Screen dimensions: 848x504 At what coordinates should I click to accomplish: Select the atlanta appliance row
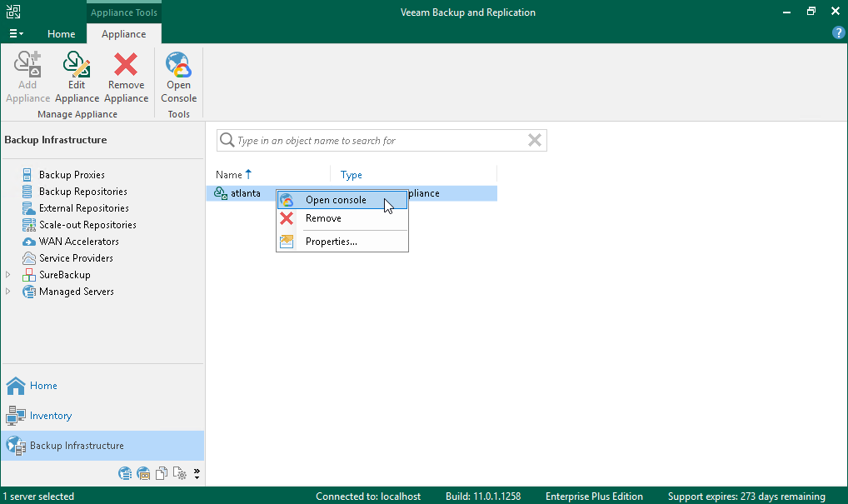tap(352, 193)
